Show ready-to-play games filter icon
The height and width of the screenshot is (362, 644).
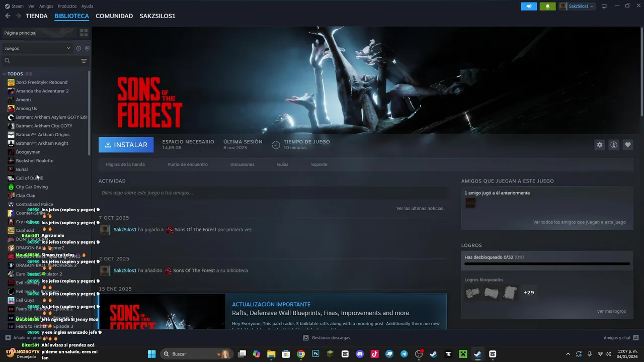(x=87, y=48)
